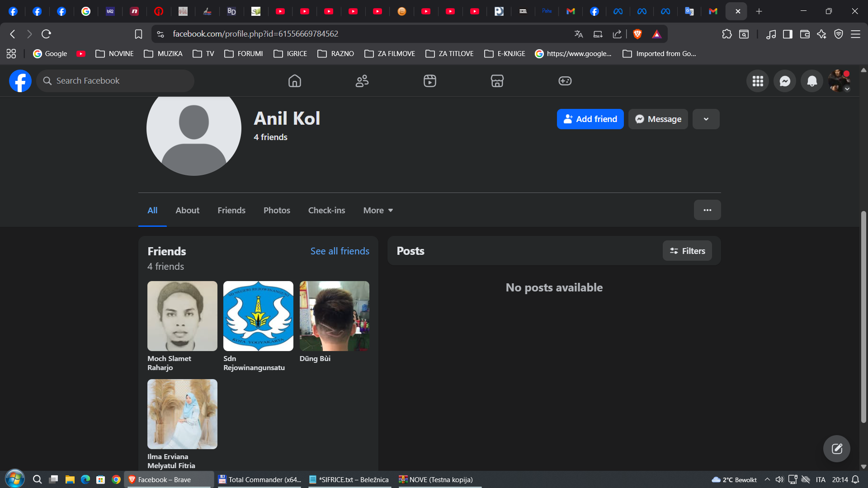This screenshot has width=868, height=488.
Task: Open the Facebook menu grid icon
Action: tap(757, 81)
